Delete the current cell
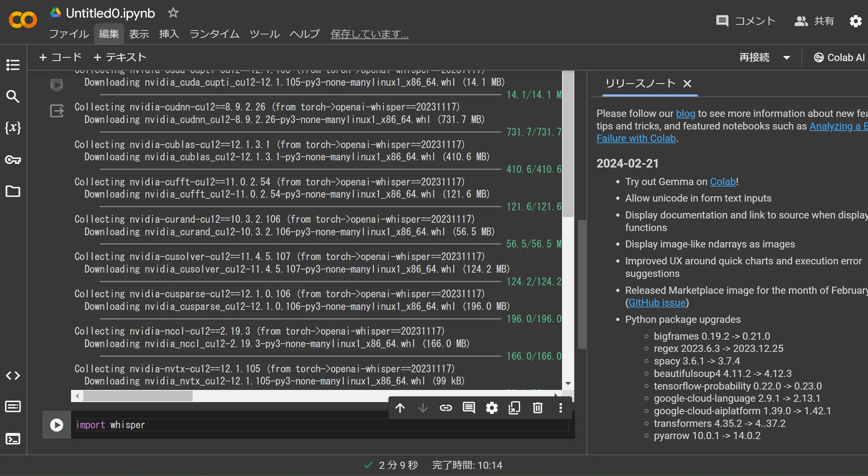The width and height of the screenshot is (868, 476). pyautogui.click(x=537, y=408)
